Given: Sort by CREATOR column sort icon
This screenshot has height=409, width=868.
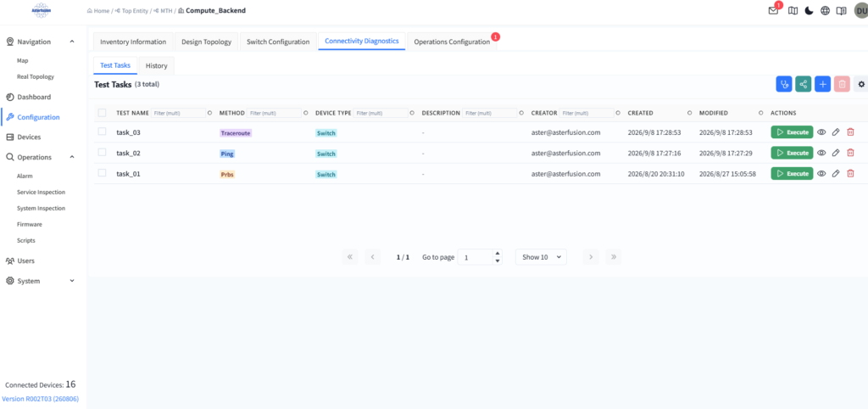Looking at the screenshot, I should click(x=618, y=113).
